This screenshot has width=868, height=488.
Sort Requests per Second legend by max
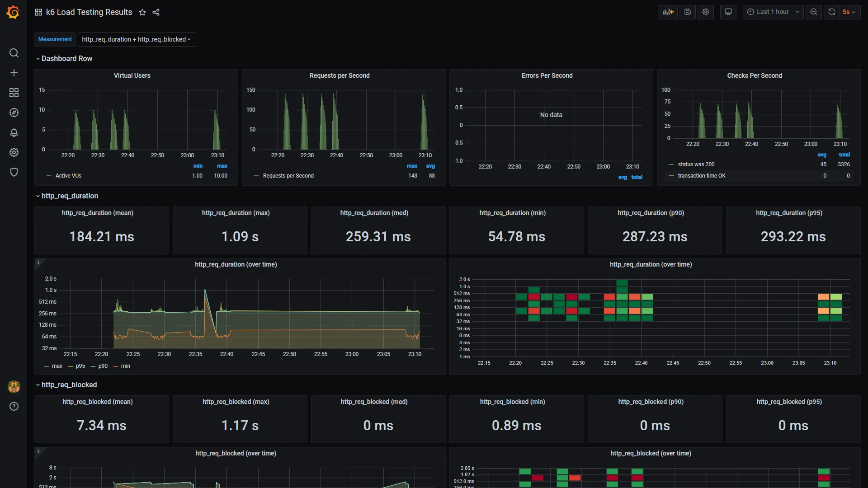tap(412, 166)
